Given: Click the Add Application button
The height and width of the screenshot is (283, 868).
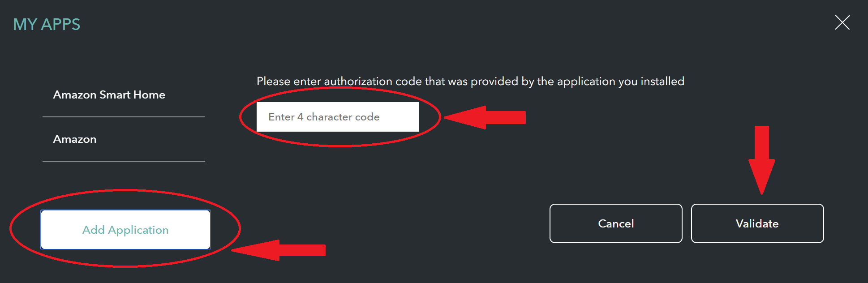Looking at the screenshot, I should coord(125,230).
